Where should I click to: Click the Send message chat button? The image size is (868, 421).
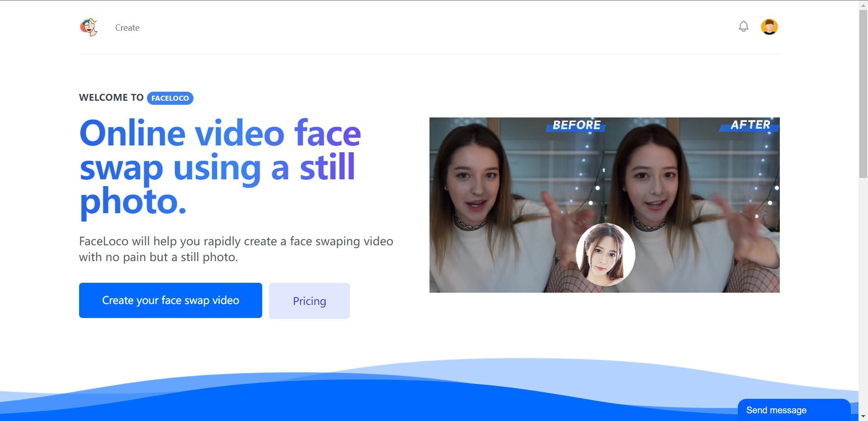click(794, 410)
